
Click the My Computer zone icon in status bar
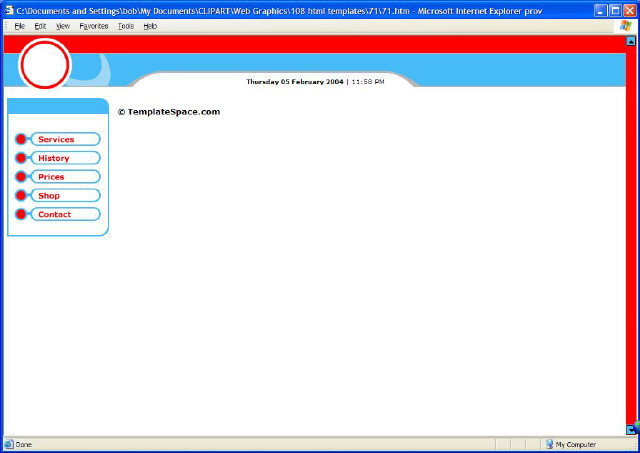pyautogui.click(x=549, y=444)
